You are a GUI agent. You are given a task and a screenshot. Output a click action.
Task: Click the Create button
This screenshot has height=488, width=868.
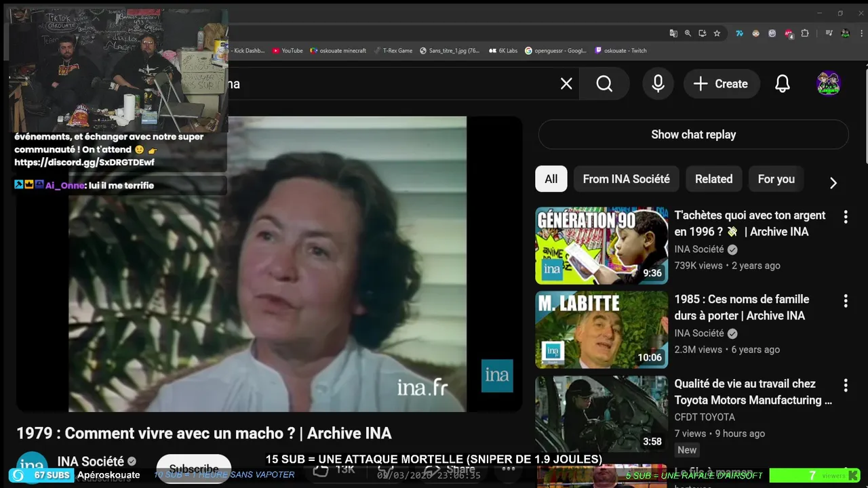[721, 83]
